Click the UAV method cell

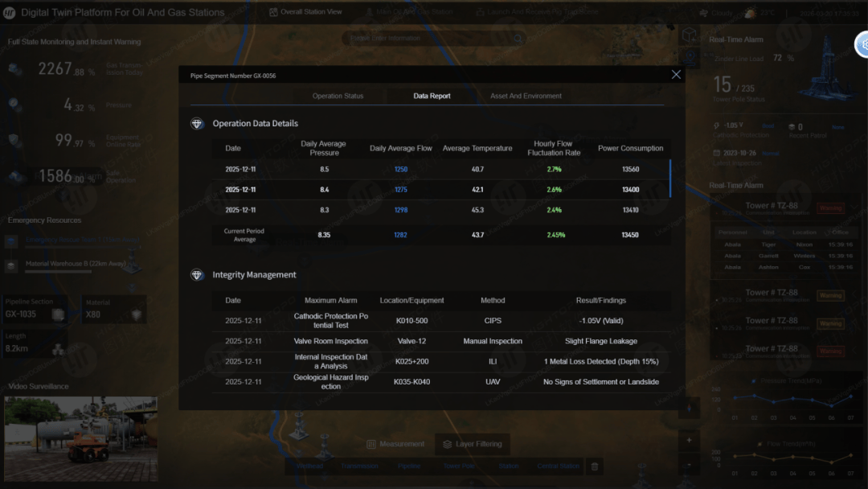(x=493, y=382)
